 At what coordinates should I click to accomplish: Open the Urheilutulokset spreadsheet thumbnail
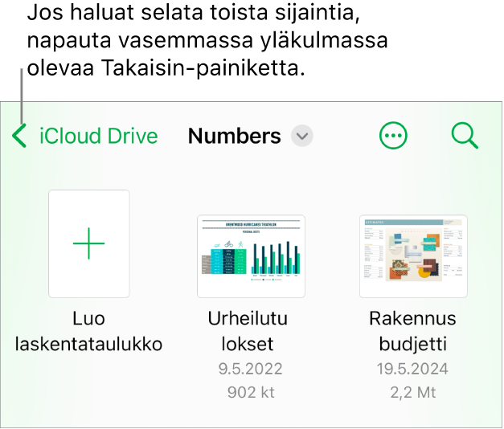coord(251,256)
